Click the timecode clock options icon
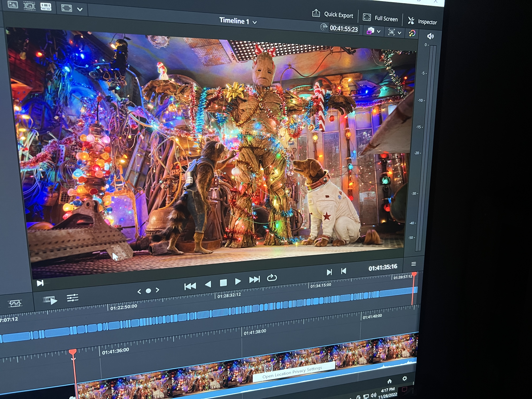The width and height of the screenshot is (532, 399). tap(324, 27)
